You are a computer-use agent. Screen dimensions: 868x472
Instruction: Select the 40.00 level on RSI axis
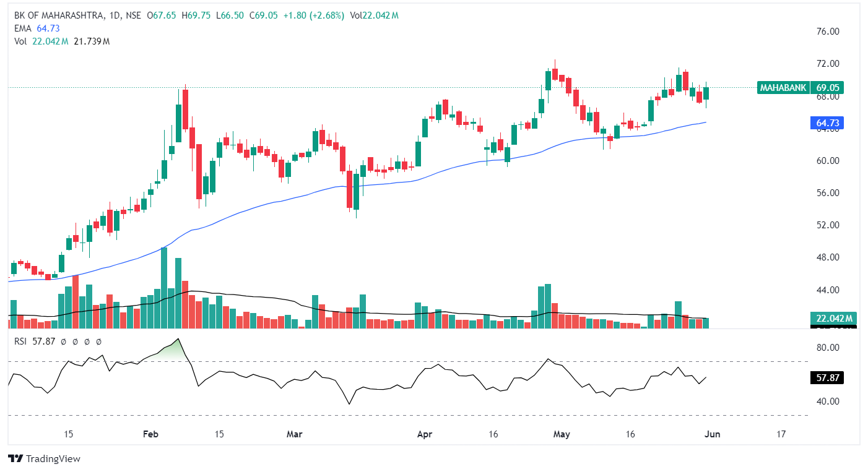[828, 401]
